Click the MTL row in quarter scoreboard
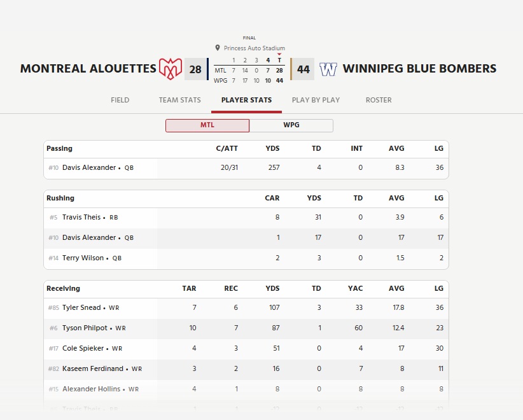 (249, 71)
